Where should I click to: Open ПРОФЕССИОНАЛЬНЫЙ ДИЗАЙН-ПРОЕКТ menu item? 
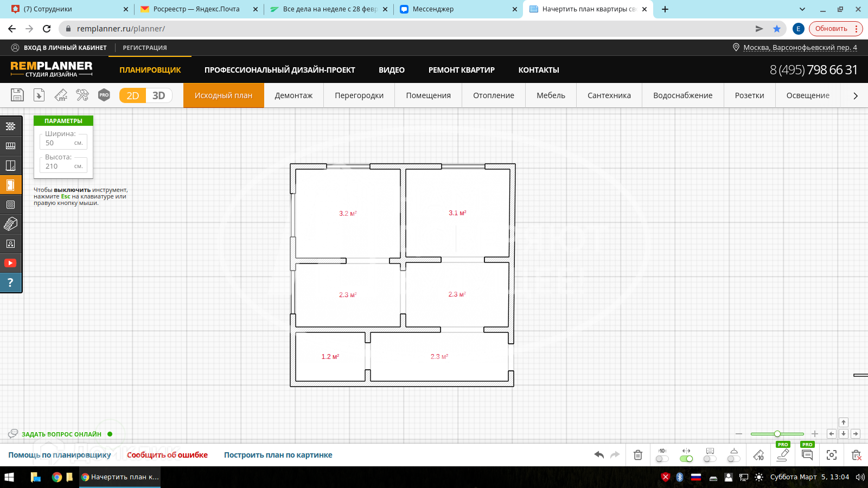point(280,70)
